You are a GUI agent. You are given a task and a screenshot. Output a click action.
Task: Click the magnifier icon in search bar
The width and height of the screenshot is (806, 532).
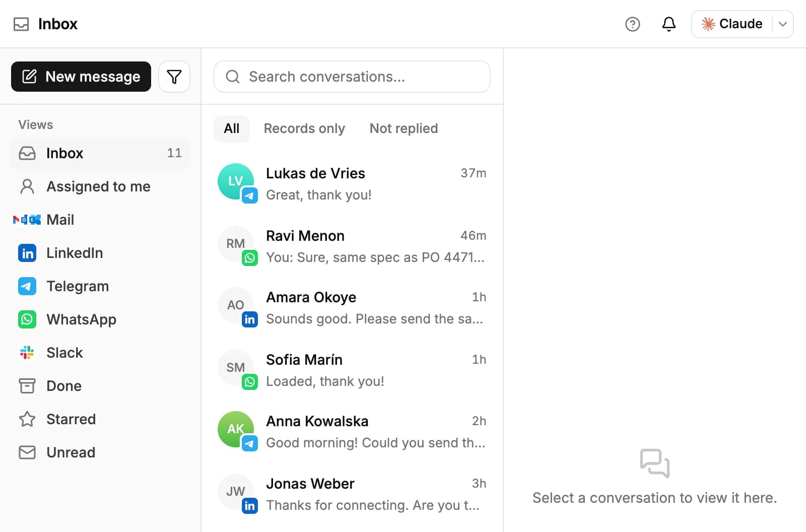point(232,77)
